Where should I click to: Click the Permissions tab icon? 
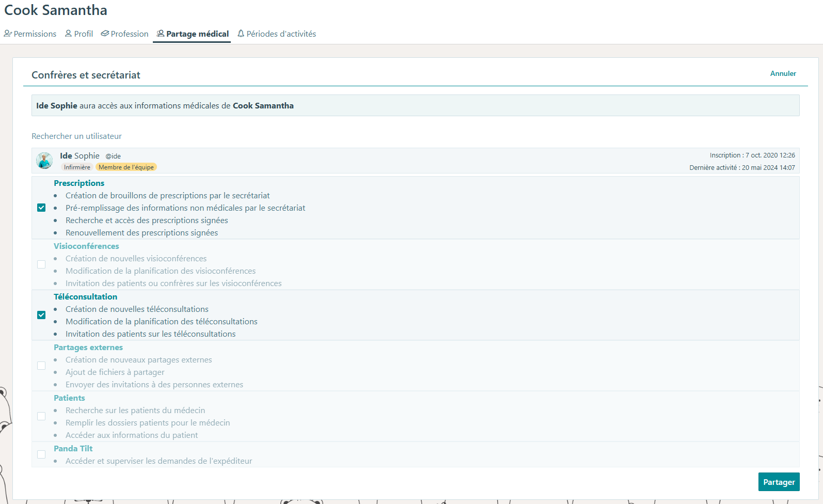[8, 34]
